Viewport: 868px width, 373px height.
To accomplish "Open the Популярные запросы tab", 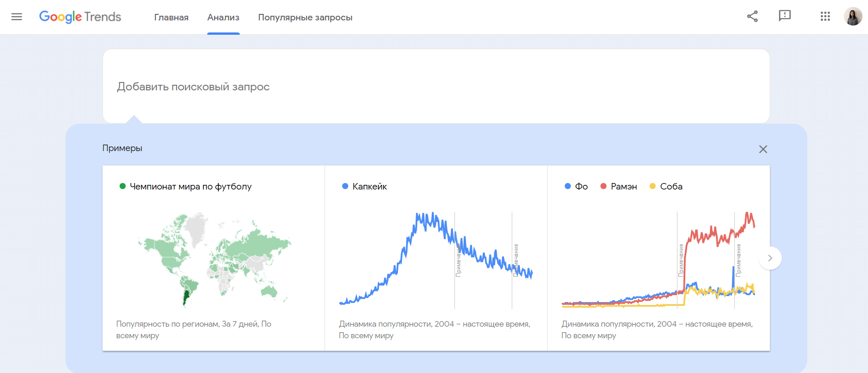I will click(x=305, y=17).
